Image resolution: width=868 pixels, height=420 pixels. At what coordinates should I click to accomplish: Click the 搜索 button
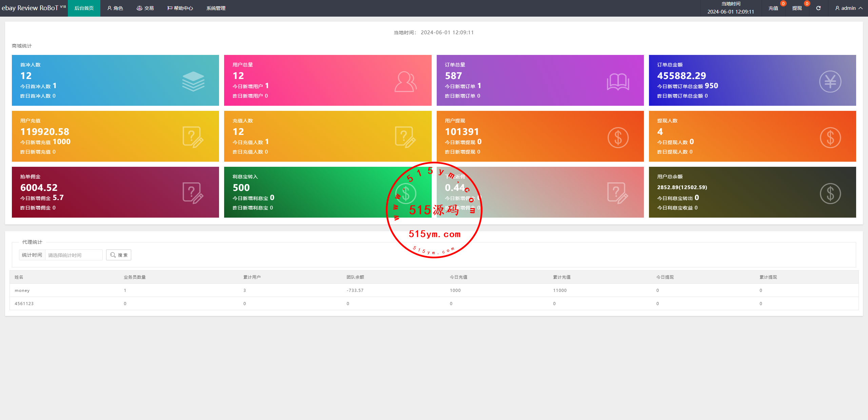pyautogui.click(x=119, y=255)
